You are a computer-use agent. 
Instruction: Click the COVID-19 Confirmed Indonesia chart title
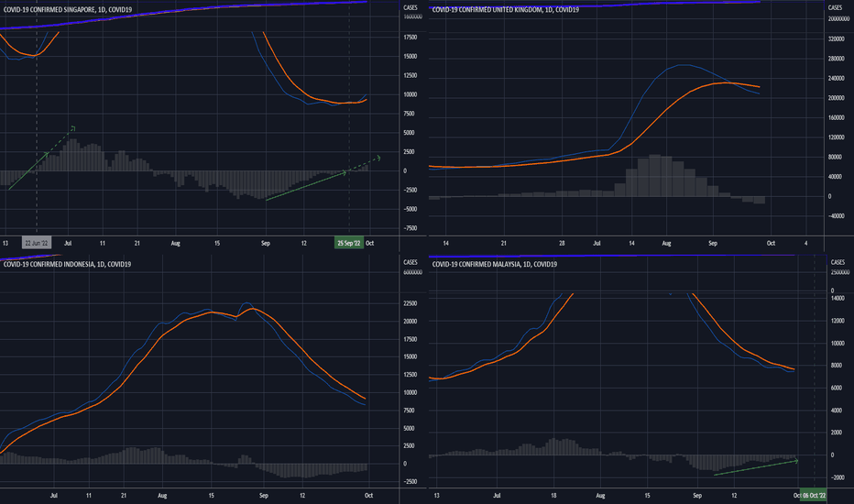[x=67, y=264]
